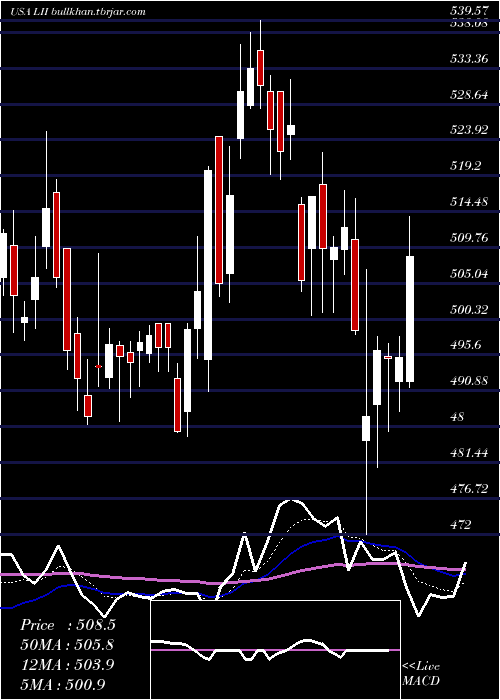Image resolution: width=500 pixels, height=700 pixels.
Task: Click the 495.6 price axis label
Action: pyautogui.click(x=466, y=345)
